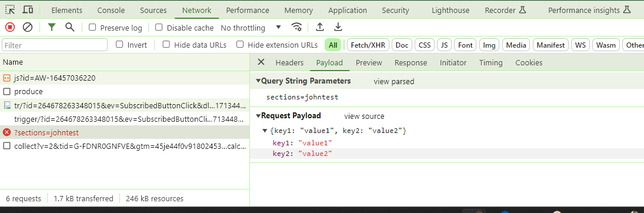Filter requests by Media type
The height and width of the screenshot is (213, 644).
click(516, 45)
